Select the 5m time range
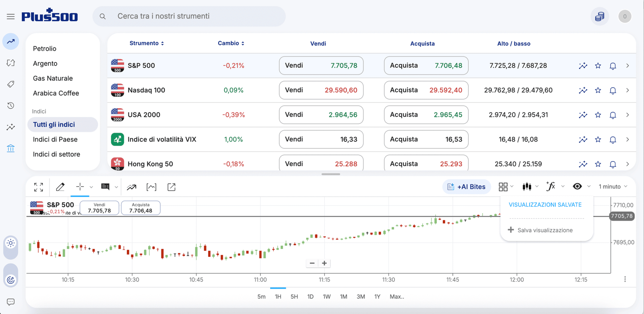Viewport: 644px width, 314px height. click(x=262, y=297)
